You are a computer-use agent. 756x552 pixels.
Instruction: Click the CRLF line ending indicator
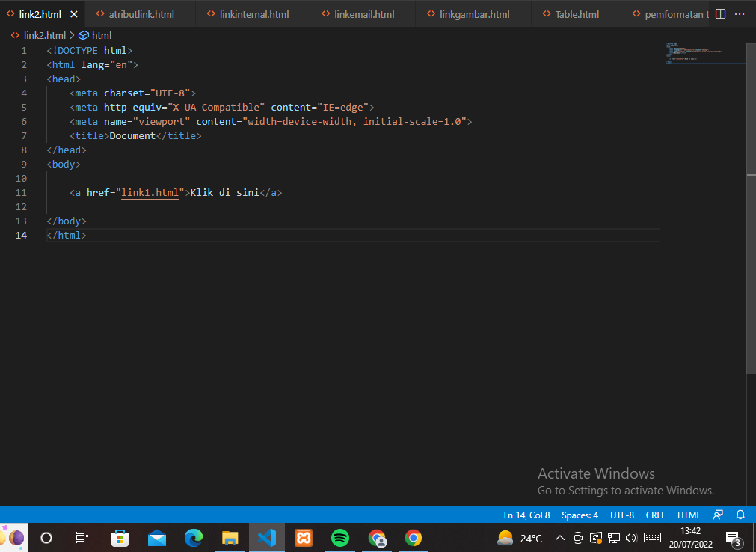(x=655, y=515)
